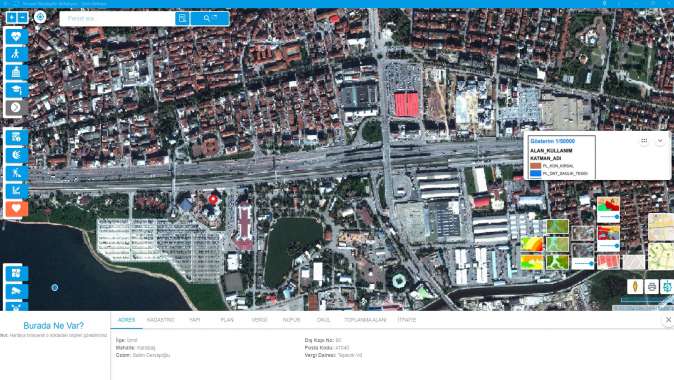674x380 pixels.
Task: Select the orange heart favorites button
Action: 16,208
